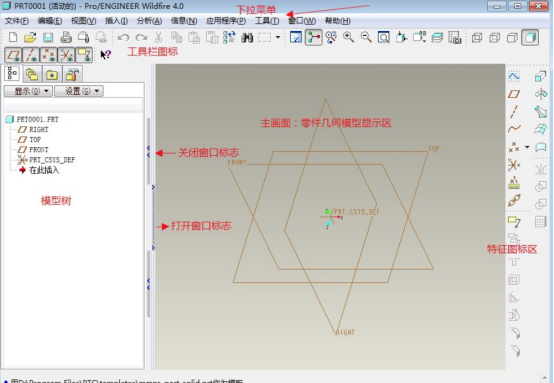
Task: Insert an annotation feature
Action: tap(514, 222)
